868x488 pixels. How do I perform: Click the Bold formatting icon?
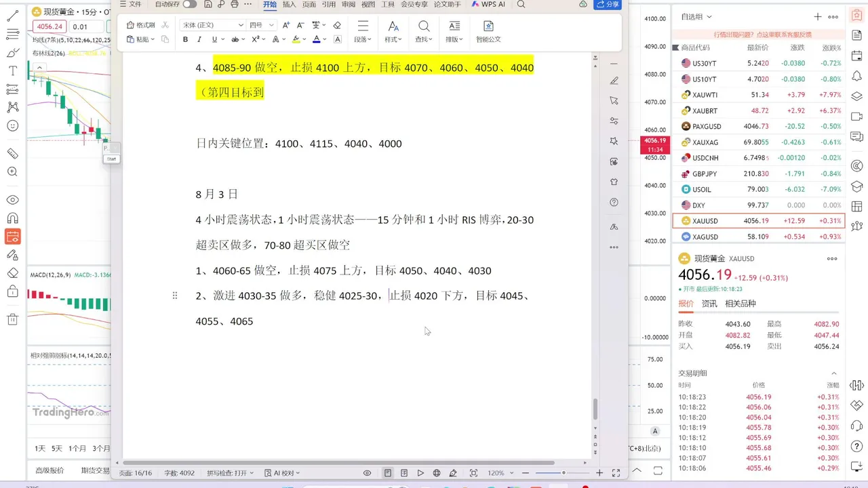[x=185, y=39]
